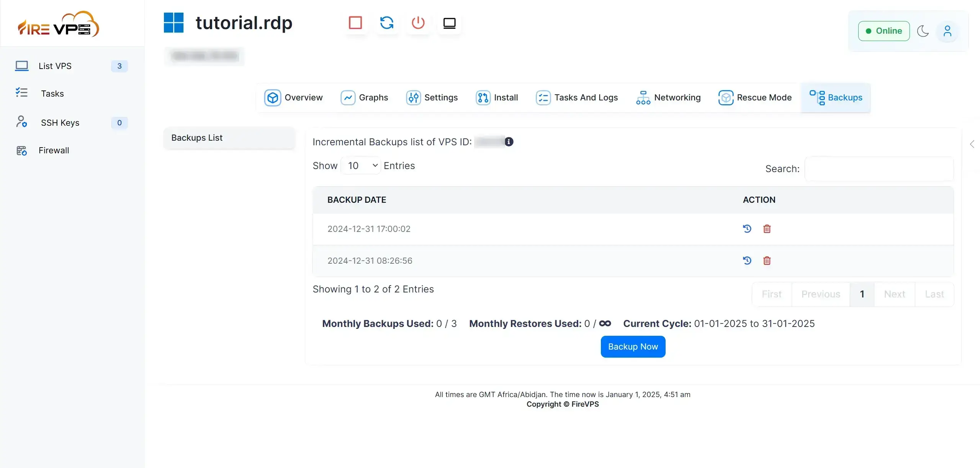The image size is (980, 468).
Task: Restore the 2024-12-31 17:00:02 backup
Action: [x=747, y=228]
